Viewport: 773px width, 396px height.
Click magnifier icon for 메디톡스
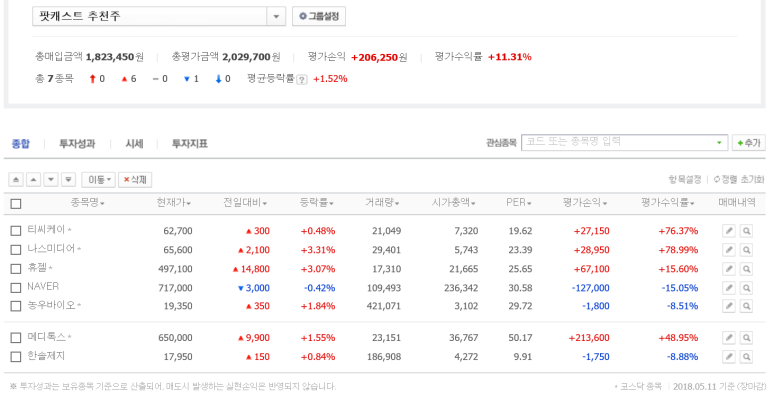(x=746, y=338)
